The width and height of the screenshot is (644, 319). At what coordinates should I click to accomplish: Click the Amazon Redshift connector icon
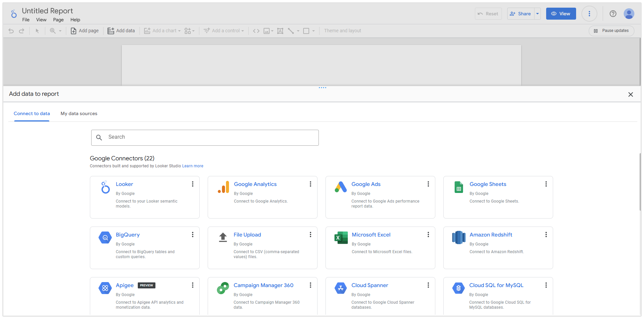click(459, 238)
